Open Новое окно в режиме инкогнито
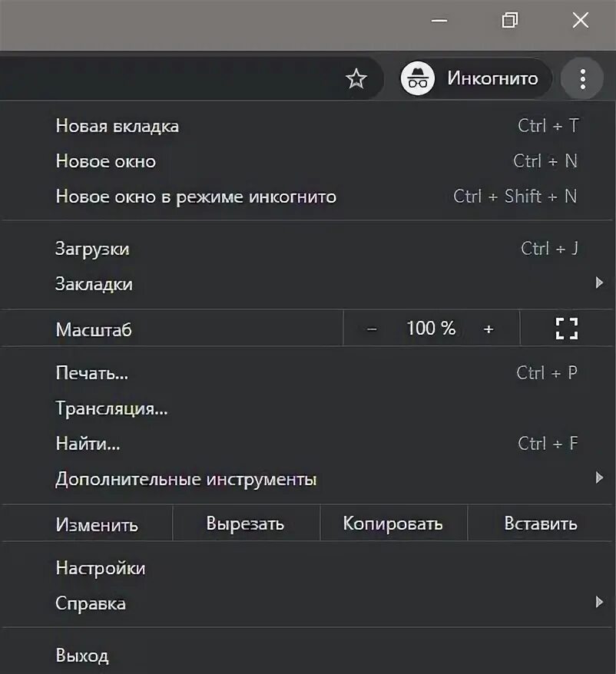This screenshot has height=674, width=616. 196,197
